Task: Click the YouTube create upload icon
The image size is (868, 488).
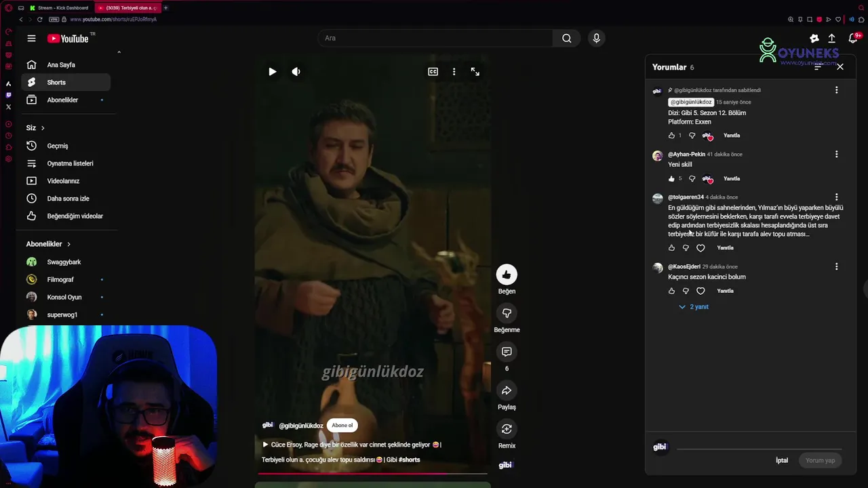Action: point(831,39)
